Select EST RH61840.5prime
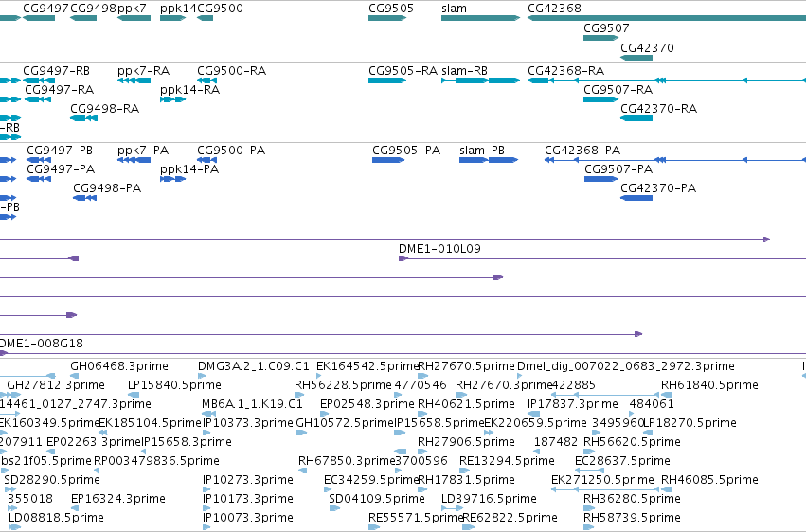Screen dimensions: 806x532 (710, 385)
